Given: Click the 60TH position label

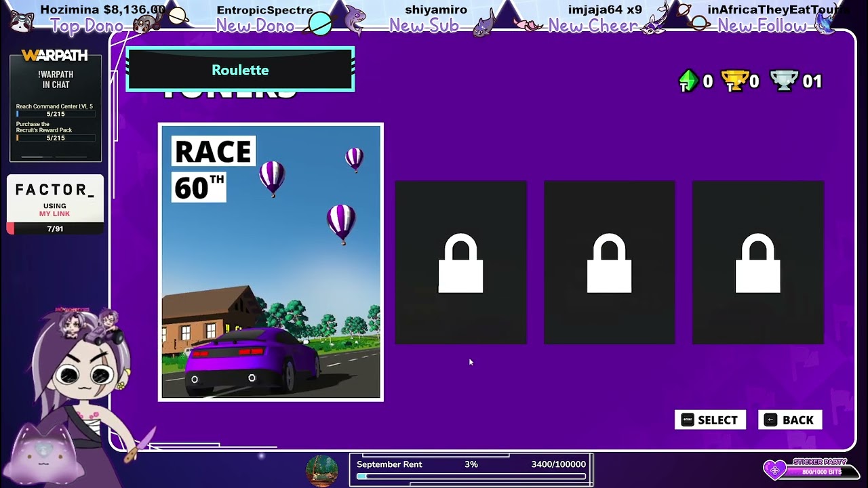Looking at the screenshot, I should (199, 188).
